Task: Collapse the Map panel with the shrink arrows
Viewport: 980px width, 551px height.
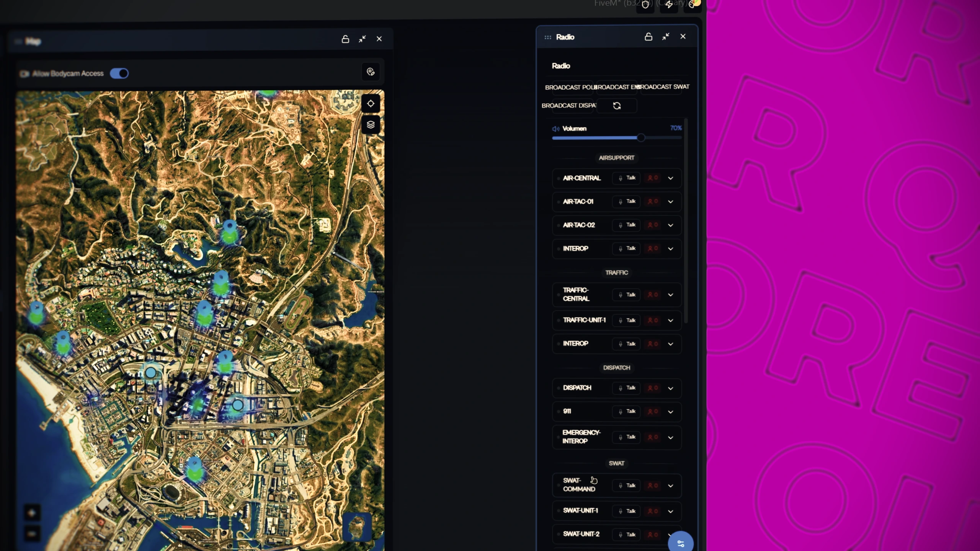Action: [362, 39]
